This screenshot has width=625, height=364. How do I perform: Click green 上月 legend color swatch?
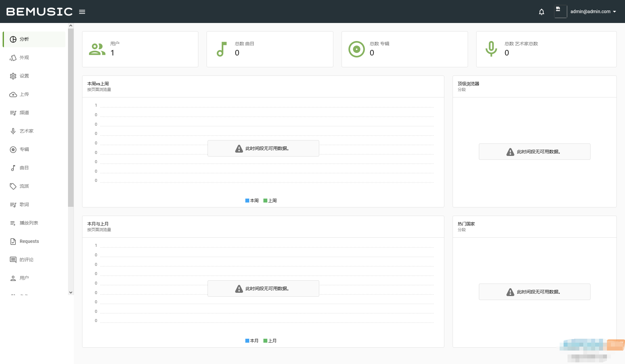point(265,341)
